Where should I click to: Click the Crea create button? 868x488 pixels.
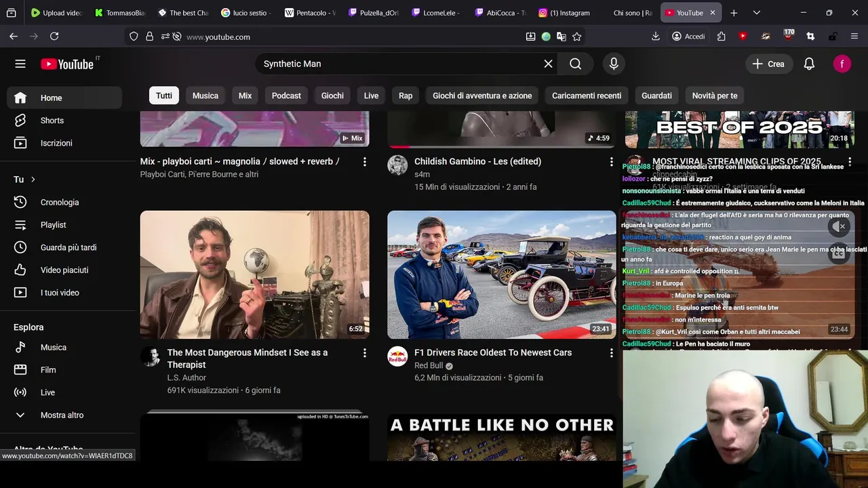(768, 64)
